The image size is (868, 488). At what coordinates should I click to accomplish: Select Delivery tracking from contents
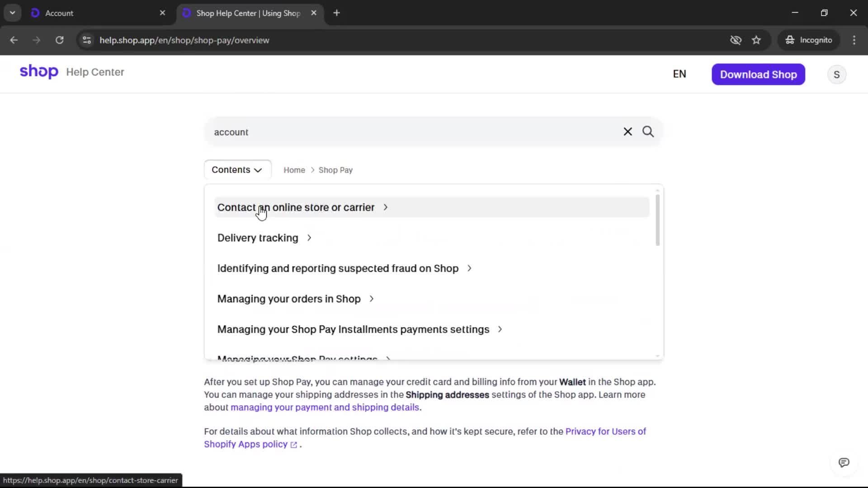click(258, 238)
